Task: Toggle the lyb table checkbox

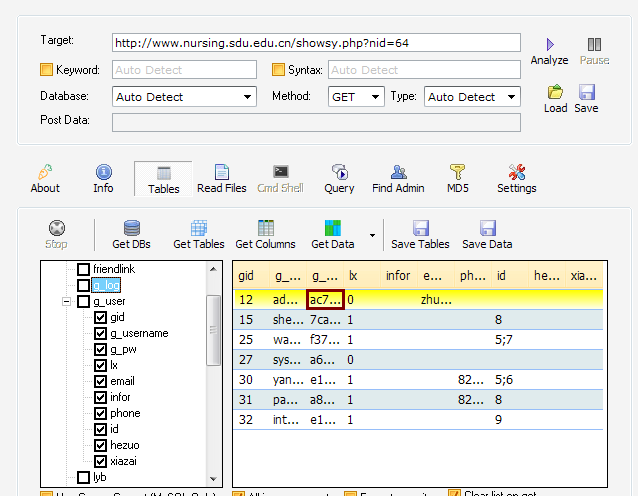Action: (x=83, y=477)
